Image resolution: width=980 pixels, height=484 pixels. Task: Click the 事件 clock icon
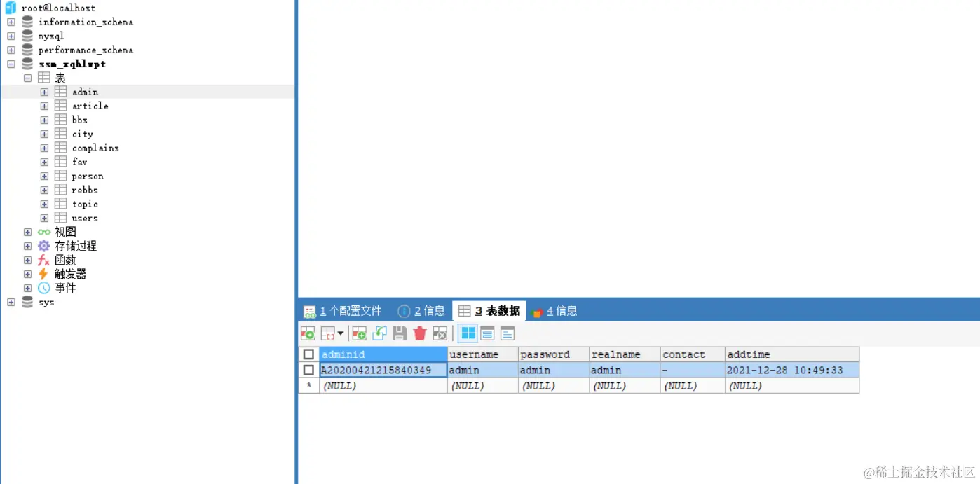[44, 288]
